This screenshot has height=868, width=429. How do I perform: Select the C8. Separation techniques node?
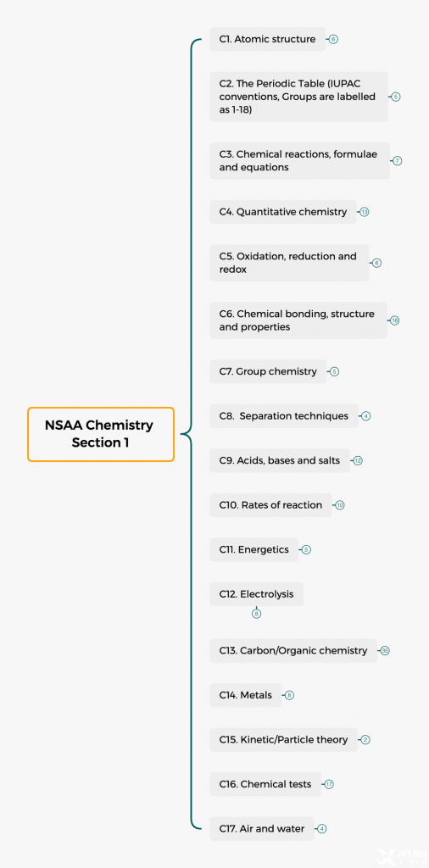pos(284,415)
